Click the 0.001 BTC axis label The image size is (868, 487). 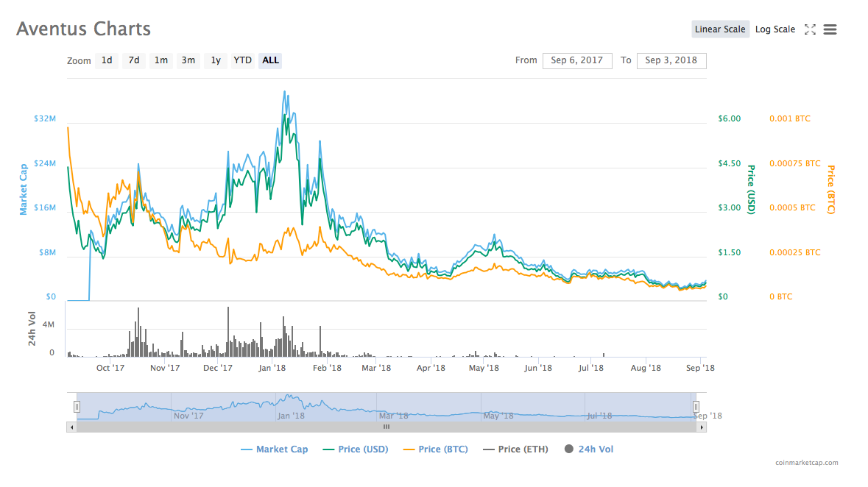790,118
